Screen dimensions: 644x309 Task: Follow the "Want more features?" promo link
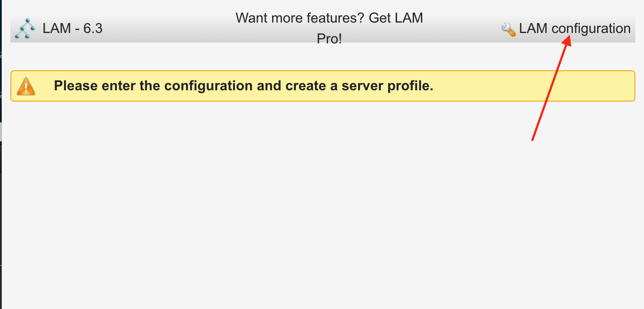329,18
